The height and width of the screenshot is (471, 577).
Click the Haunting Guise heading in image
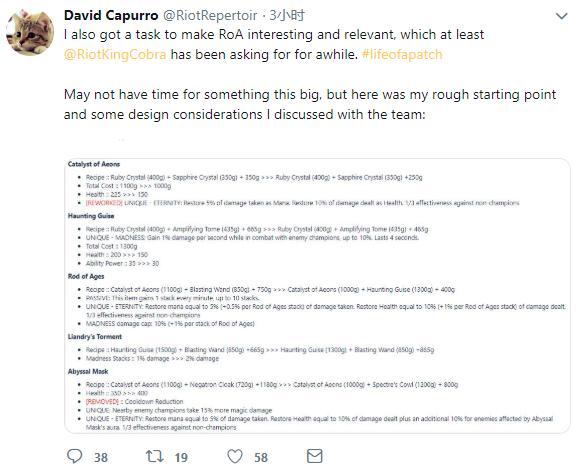click(x=91, y=216)
